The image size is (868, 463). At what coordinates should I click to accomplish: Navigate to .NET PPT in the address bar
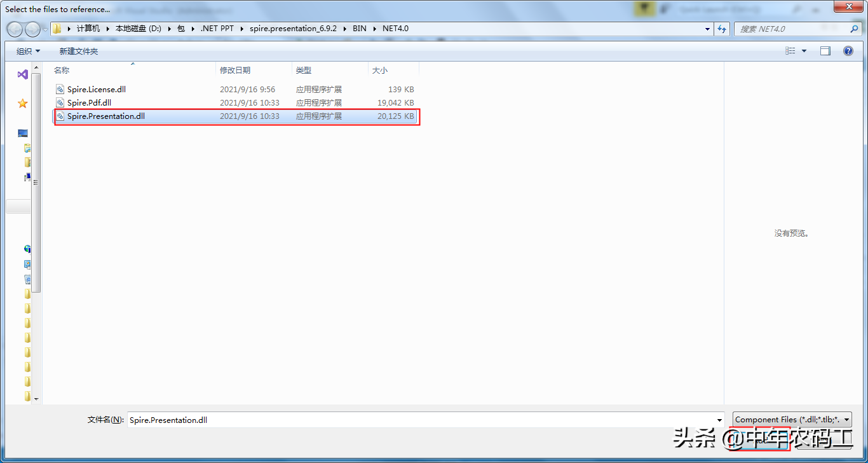217,29
